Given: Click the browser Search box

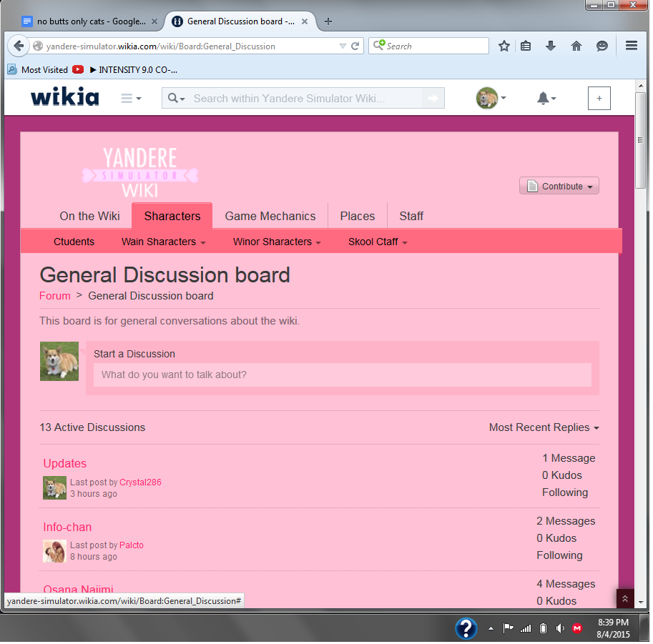Looking at the screenshot, I should [x=428, y=46].
